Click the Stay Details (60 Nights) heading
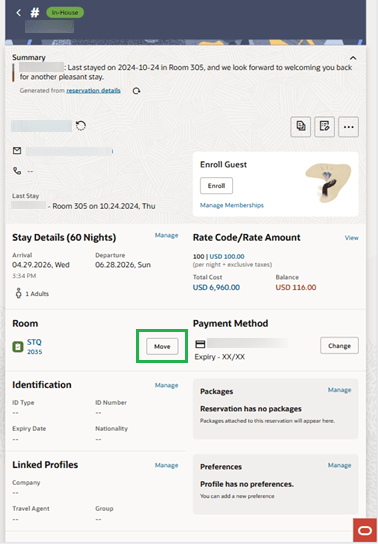This screenshot has width=378, height=544. (x=64, y=238)
